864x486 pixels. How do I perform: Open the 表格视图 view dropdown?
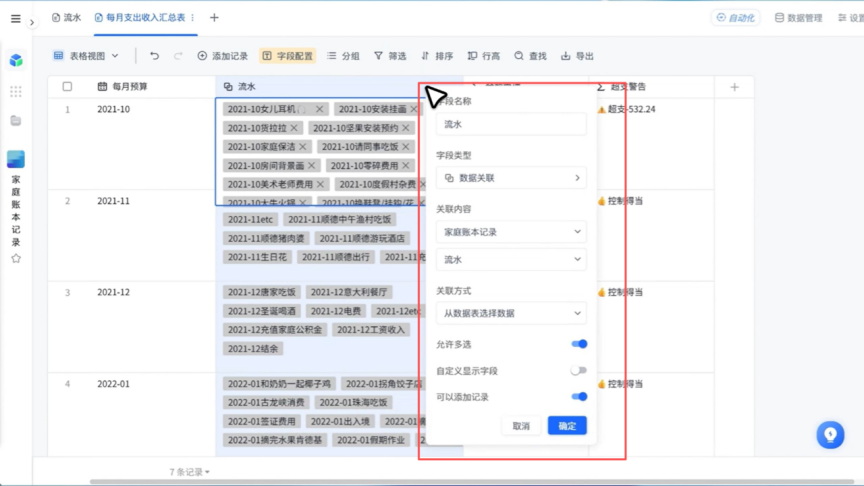(86, 56)
